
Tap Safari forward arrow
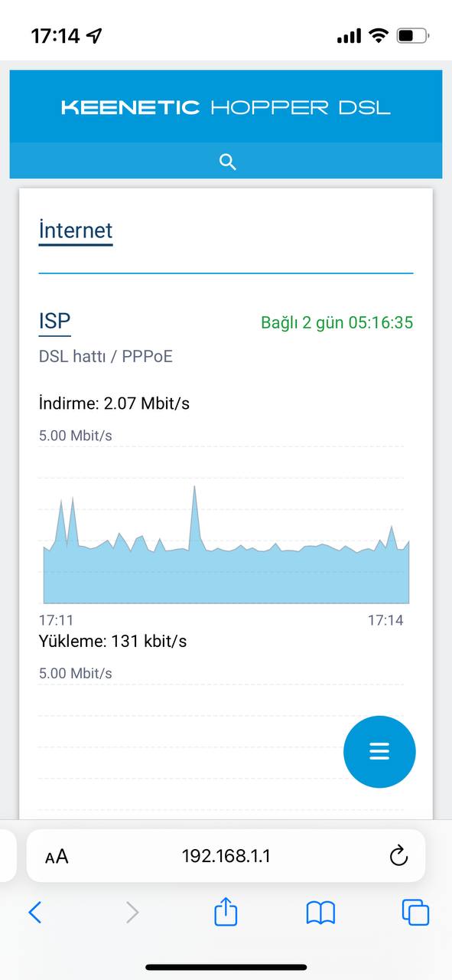tap(132, 912)
